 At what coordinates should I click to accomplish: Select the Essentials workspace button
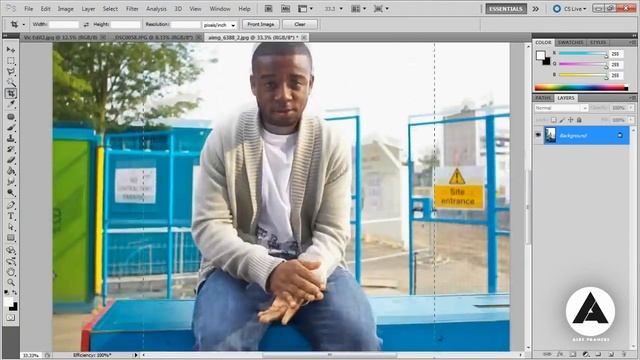[x=506, y=9]
